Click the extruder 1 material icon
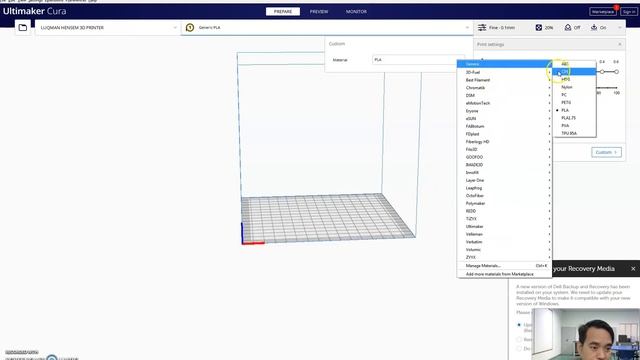The height and width of the screenshot is (360, 640). pyautogui.click(x=190, y=27)
